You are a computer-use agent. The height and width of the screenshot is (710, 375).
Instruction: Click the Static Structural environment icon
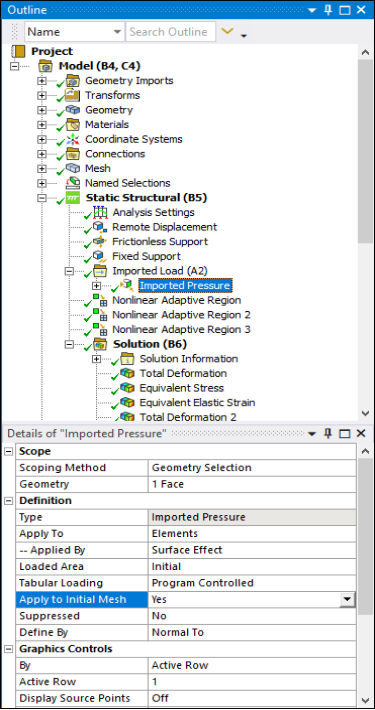click(72, 198)
